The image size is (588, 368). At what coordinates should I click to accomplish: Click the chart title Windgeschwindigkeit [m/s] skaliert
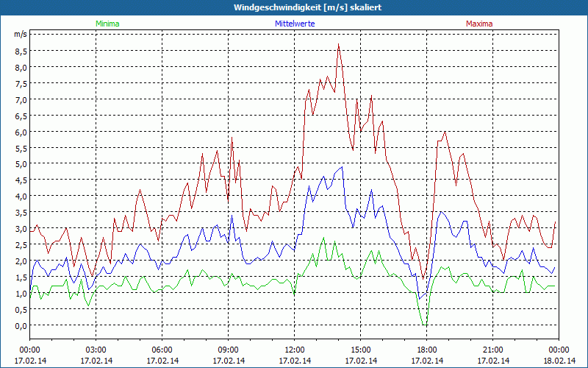[307, 7]
